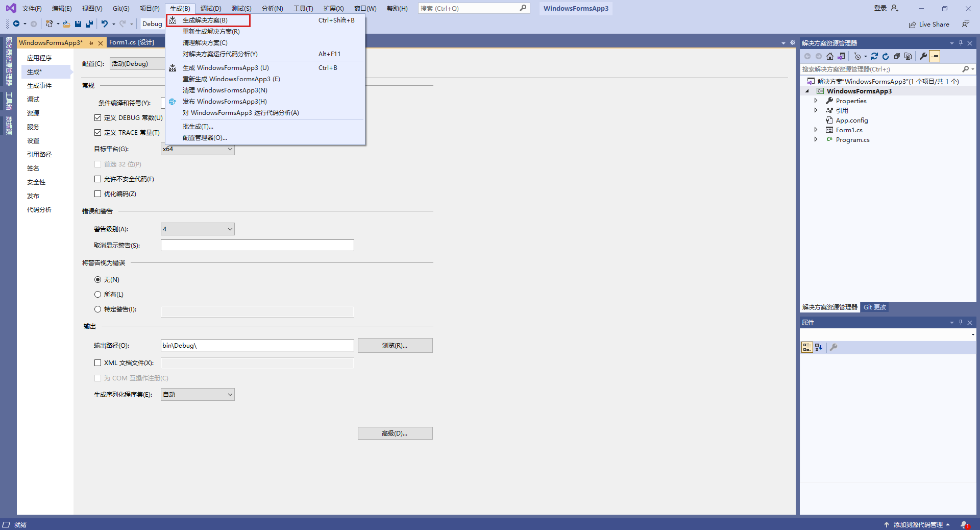Click the categorized view icon in Properties panel

coord(807,347)
